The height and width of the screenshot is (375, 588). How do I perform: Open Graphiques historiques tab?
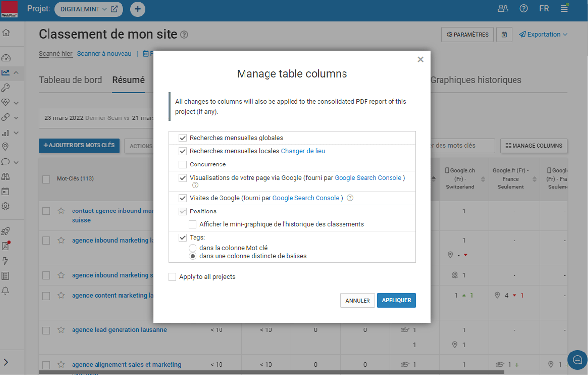click(475, 80)
